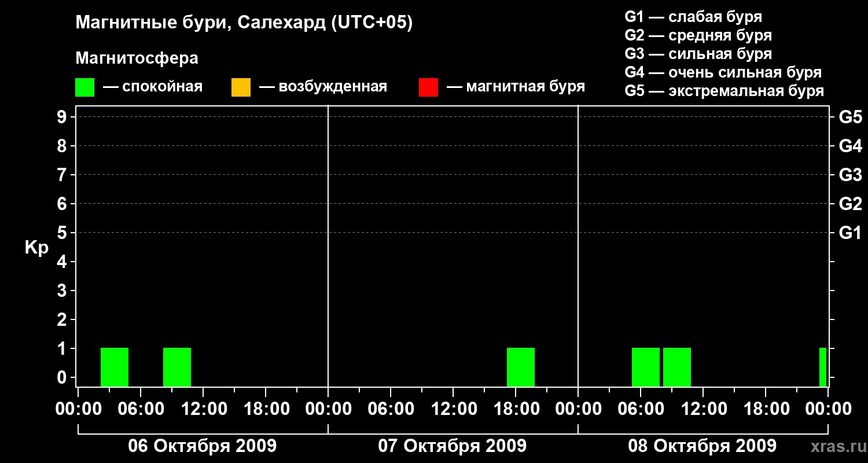Viewport: 868px width, 463px height.
Task: Click the '— возбужденная' legend label
Action: (323, 87)
